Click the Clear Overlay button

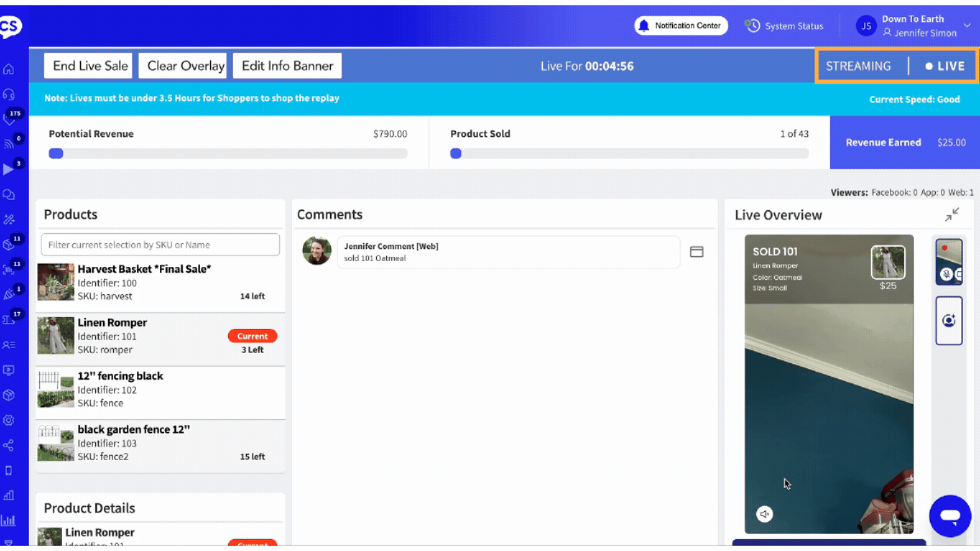(185, 65)
